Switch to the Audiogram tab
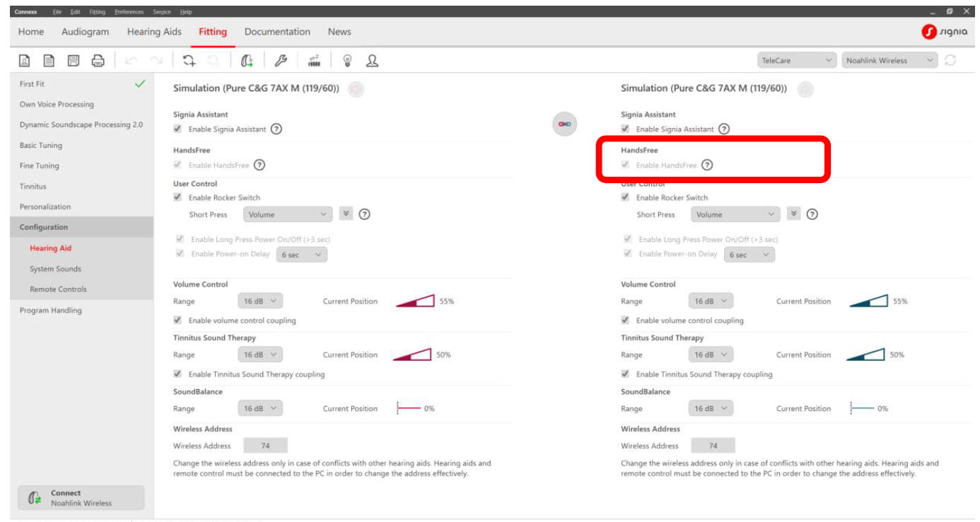The width and height of the screenshot is (980, 522). tap(85, 32)
